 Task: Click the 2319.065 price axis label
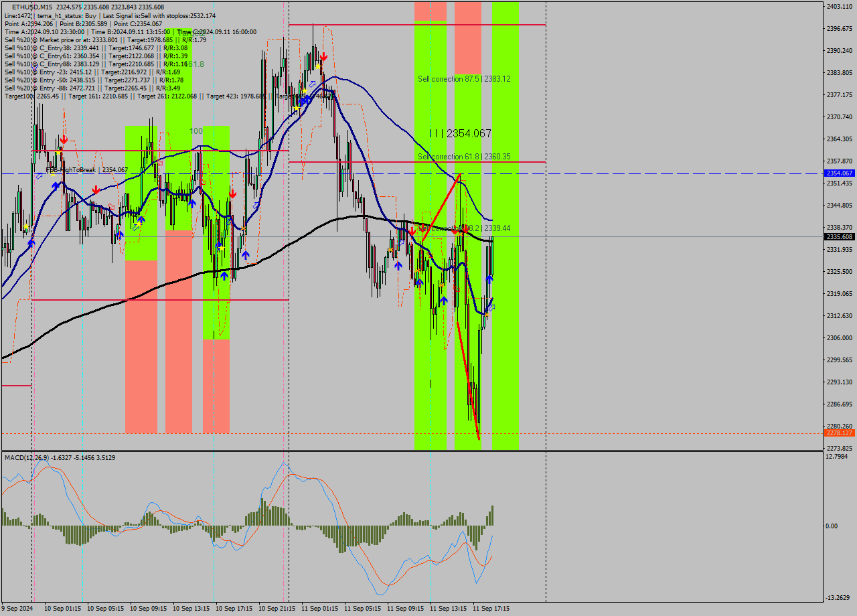click(840, 293)
